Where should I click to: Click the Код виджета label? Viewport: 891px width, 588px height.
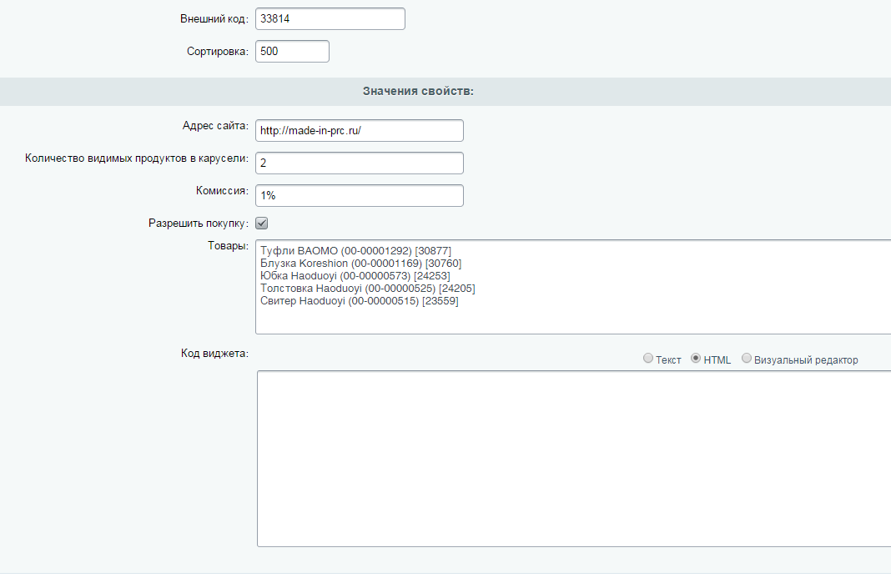214,354
